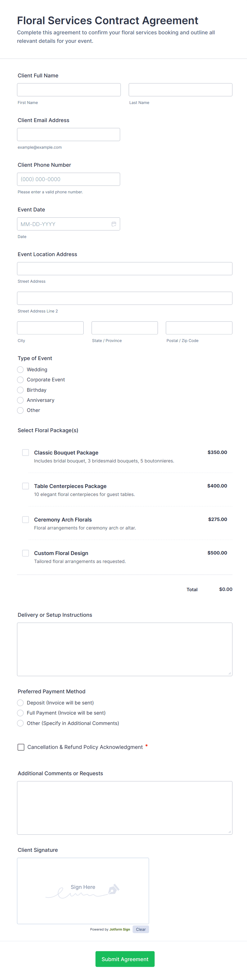Clear the client signature
247x980 pixels.
click(x=140, y=929)
